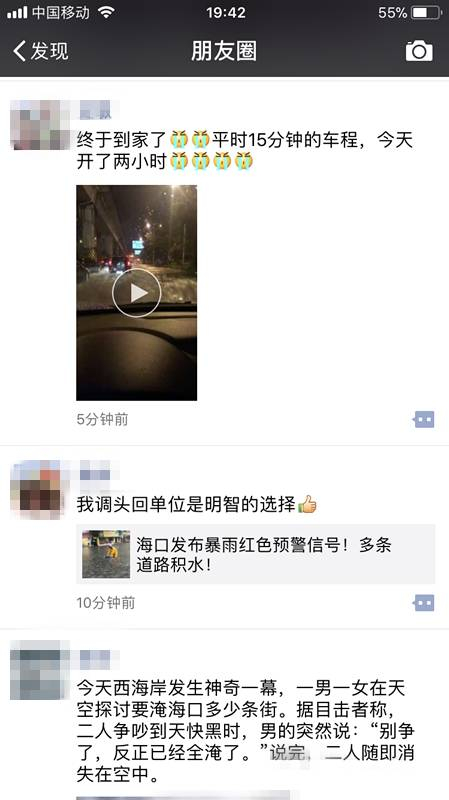Go back to 发现 page

41,51
